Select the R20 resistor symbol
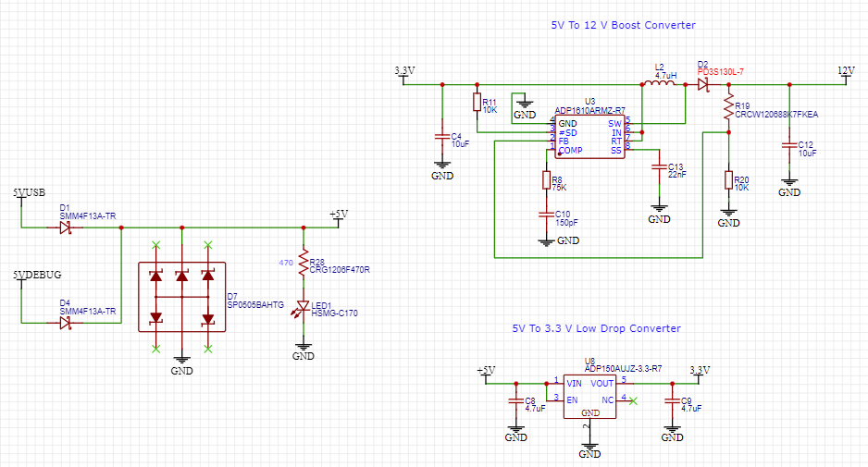 tap(729, 180)
